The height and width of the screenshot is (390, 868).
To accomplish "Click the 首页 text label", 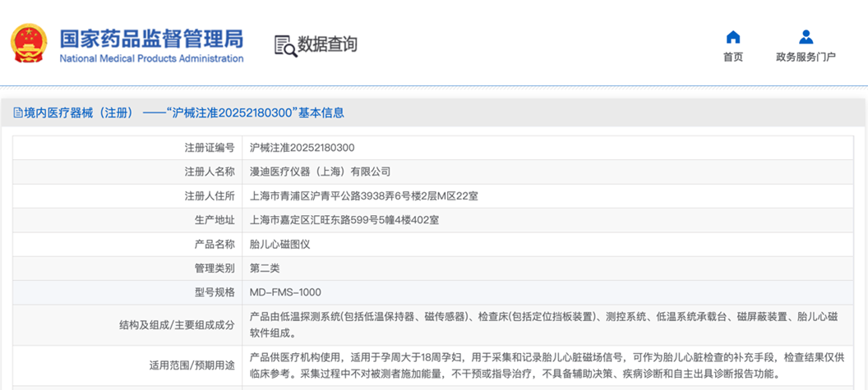I will (733, 57).
